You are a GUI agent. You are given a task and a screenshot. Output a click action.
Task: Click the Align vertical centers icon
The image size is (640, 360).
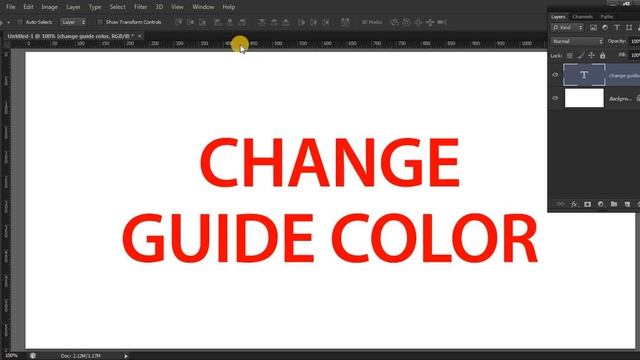190,22
